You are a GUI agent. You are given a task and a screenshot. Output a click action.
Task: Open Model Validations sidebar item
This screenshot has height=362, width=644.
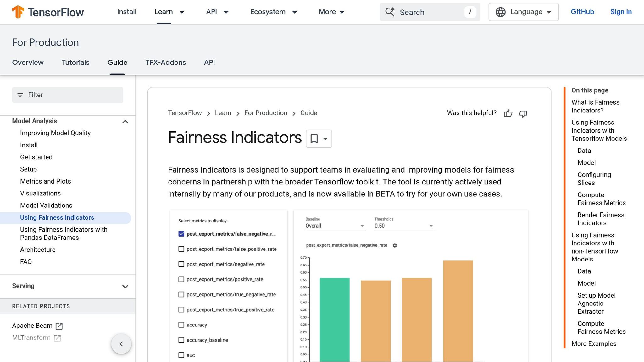pyautogui.click(x=46, y=206)
